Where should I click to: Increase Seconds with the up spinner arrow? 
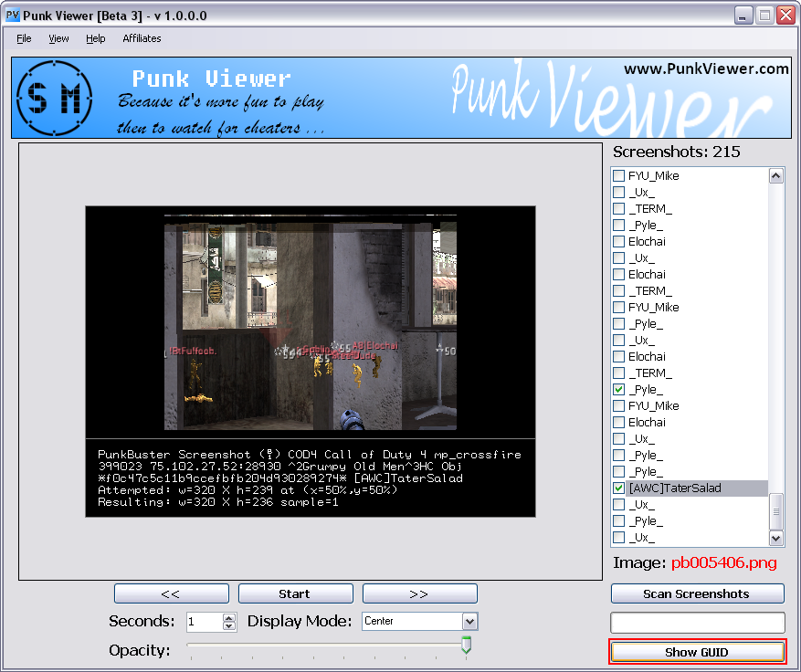(229, 617)
